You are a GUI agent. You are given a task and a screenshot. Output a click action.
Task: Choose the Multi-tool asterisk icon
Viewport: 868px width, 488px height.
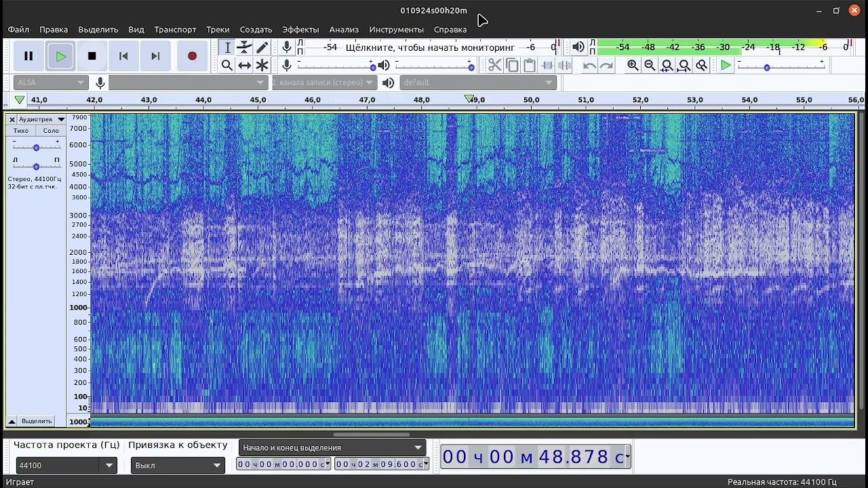[262, 65]
